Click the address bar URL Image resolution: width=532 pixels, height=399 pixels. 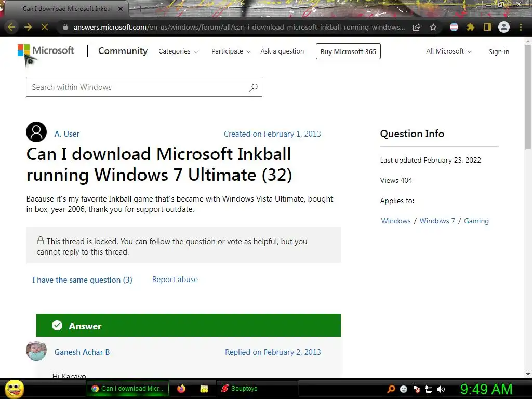(x=239, y=27)
